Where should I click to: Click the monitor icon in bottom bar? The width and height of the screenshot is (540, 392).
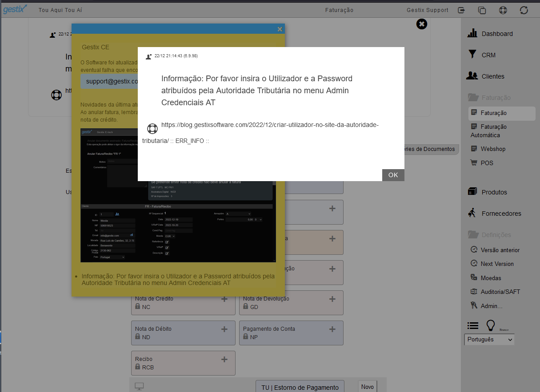point(139,387)
